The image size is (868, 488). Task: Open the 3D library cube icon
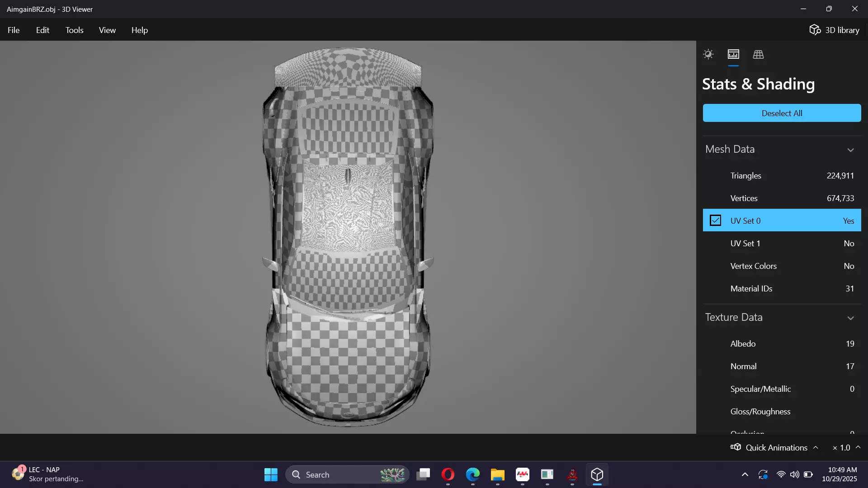coord(815,30)
